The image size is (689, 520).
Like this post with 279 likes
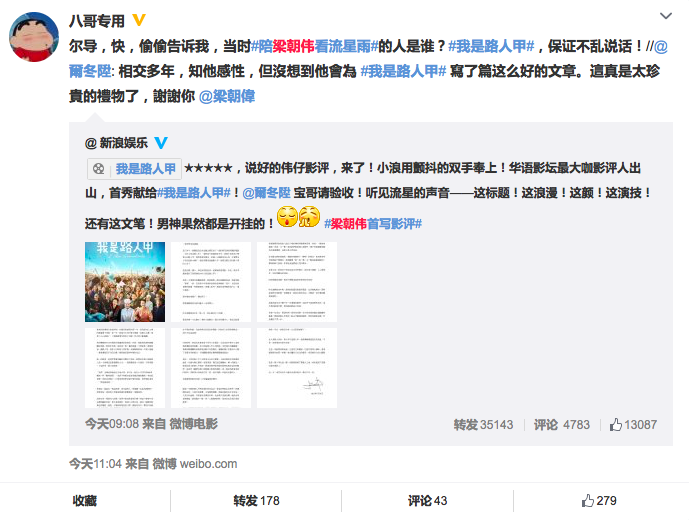599,501
